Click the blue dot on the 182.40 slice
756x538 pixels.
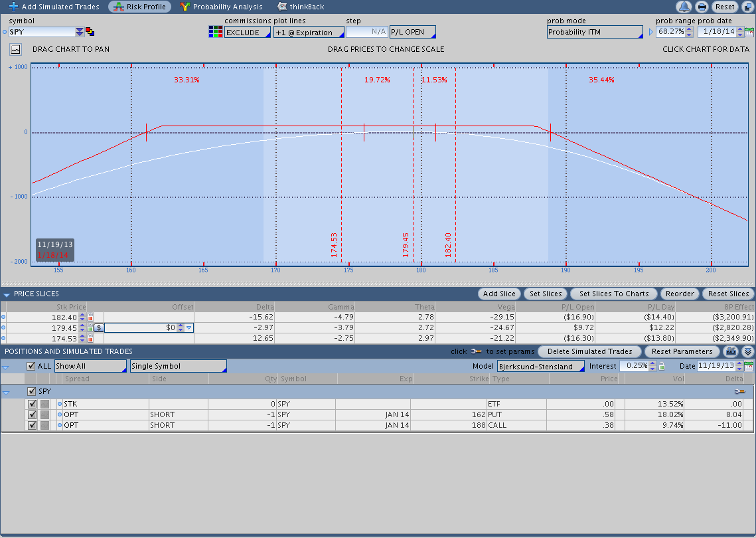[3, 317]
